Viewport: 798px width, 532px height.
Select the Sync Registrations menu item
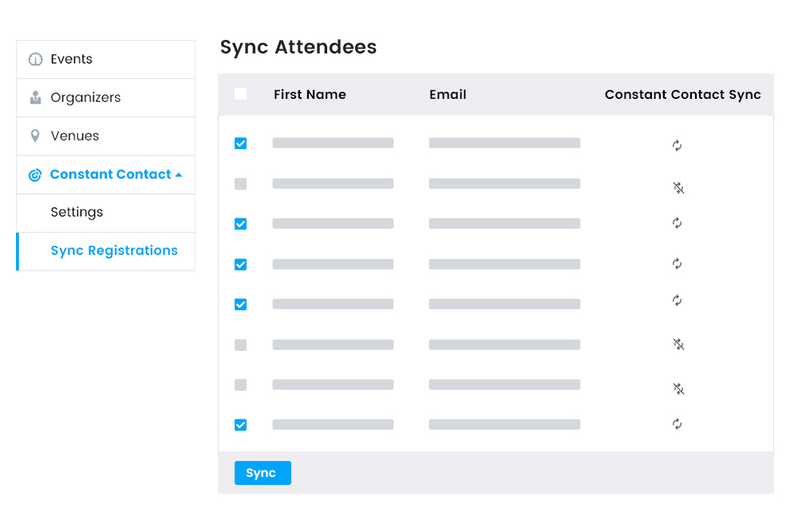point(114,250)
